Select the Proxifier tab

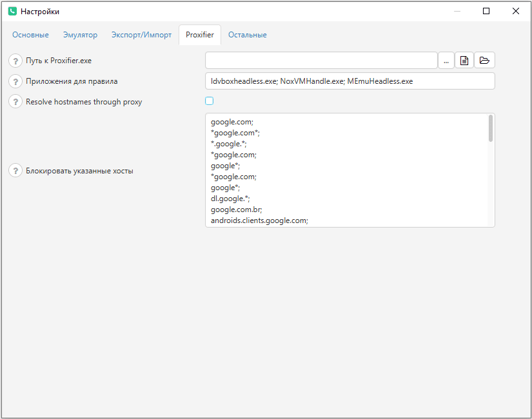(x=200, y=35)
